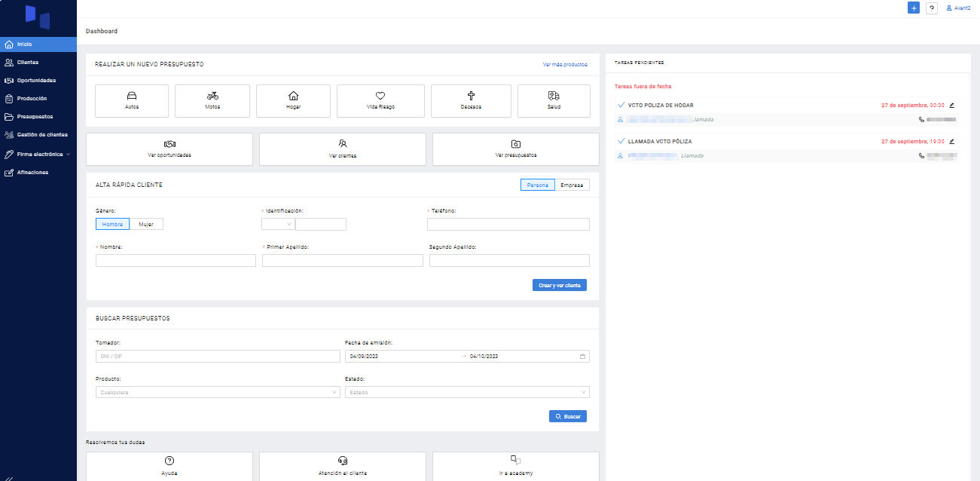Screen dimensions: 980x481
Task: Open Oportunidades in the sidebar
Action: (x=38, y=81)
